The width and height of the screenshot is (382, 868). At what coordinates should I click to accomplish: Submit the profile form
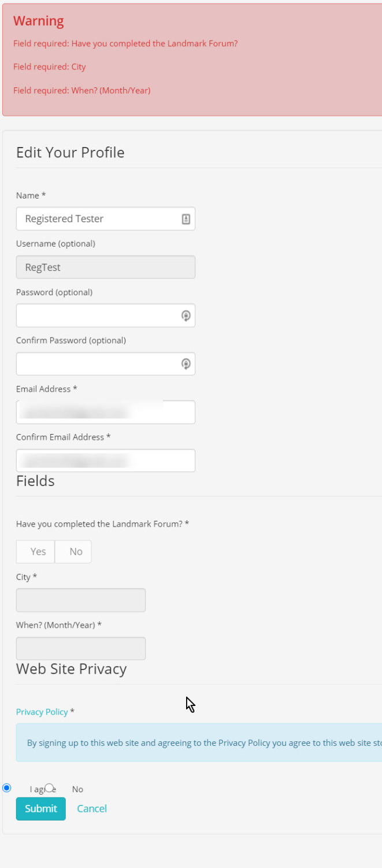[41, 808]
